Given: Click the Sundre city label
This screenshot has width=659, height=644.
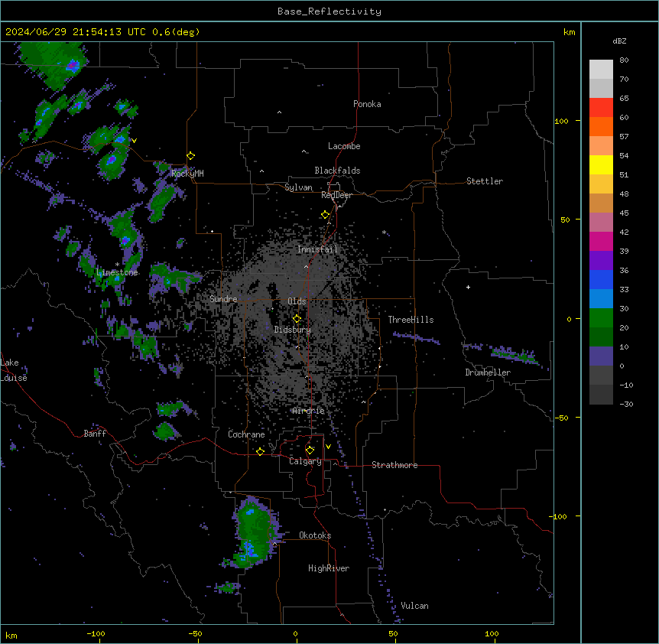Looking at the screenshot, I should (223, 299).
